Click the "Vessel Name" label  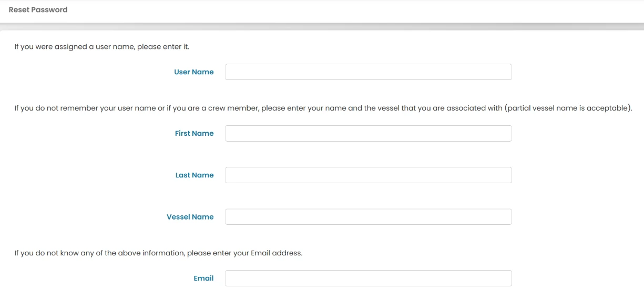click(190, 217)
